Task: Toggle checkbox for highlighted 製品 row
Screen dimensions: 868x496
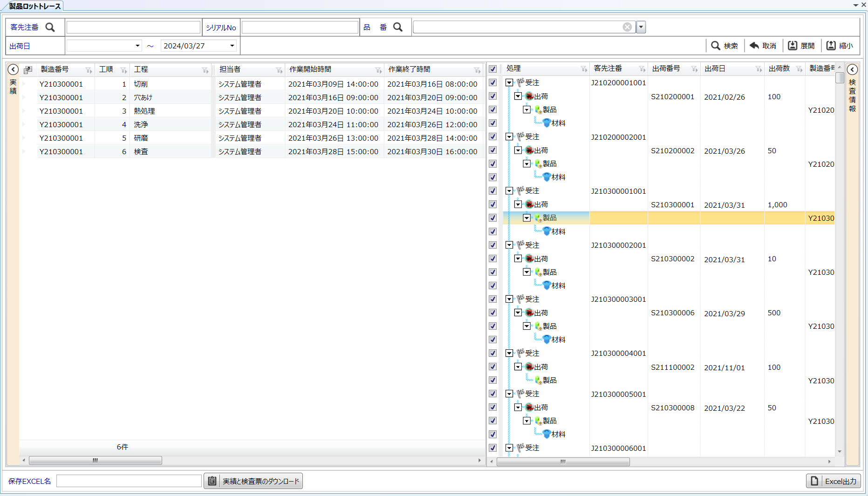Action: (x=492, y=218)
